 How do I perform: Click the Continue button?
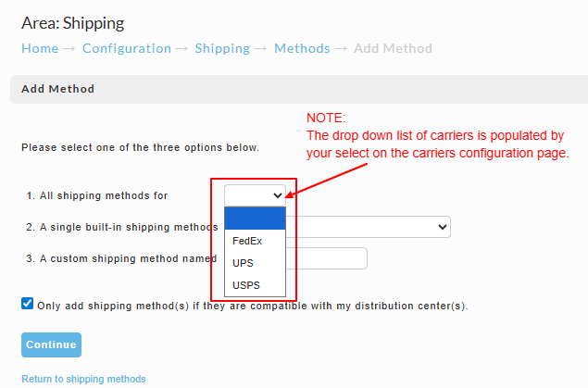pyautogui.click(x=51, y=344)
